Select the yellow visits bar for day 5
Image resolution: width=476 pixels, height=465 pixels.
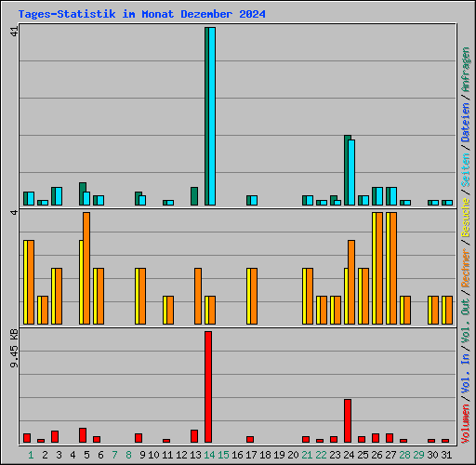(81, 283)
